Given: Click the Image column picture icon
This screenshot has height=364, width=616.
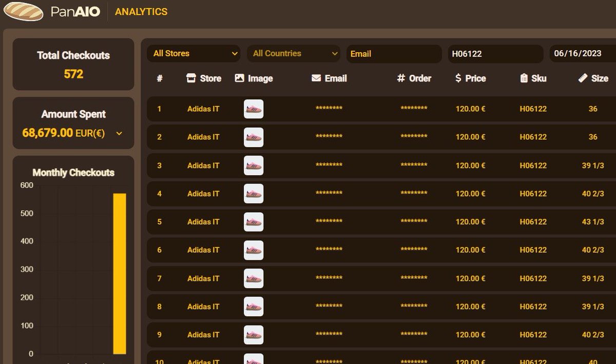Looking at the screenshot, I should point(239,78).
